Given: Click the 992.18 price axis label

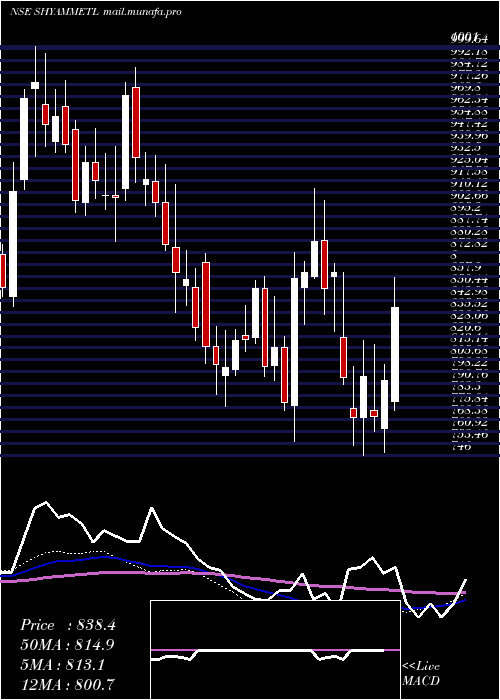Looking at the screenshot, I should coord(468,52).
